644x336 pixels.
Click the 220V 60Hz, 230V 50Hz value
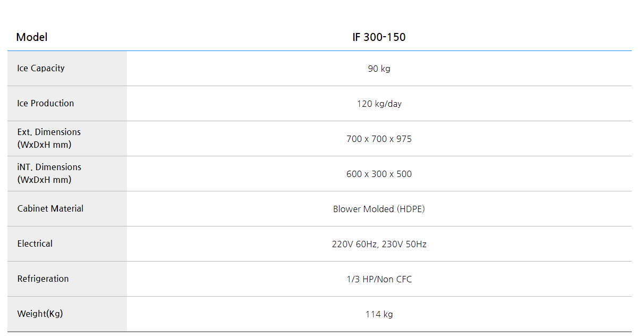(379, 244)
